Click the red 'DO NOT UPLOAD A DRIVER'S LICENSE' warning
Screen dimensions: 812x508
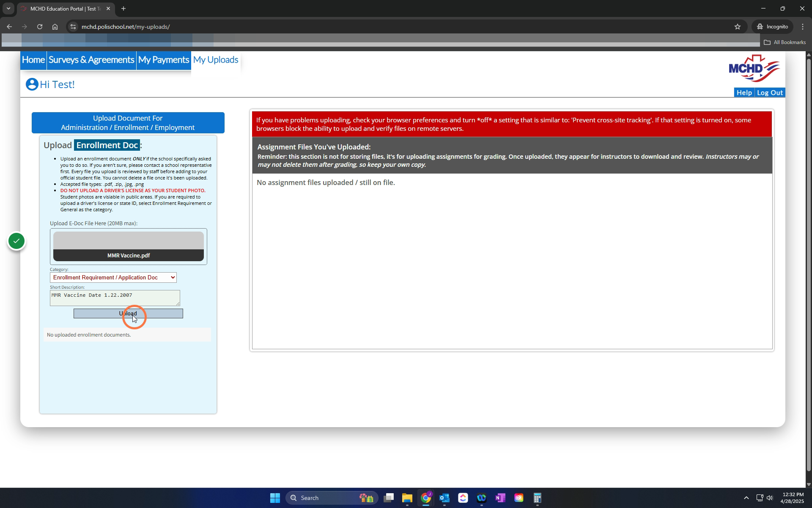pyautogui.click(x=133, y=190)
